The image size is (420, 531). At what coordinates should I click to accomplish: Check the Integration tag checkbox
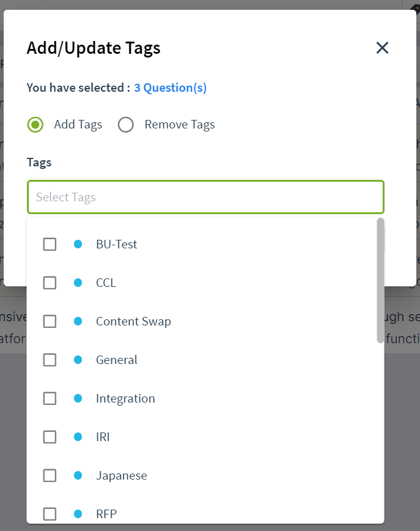(x=50, y=399)
